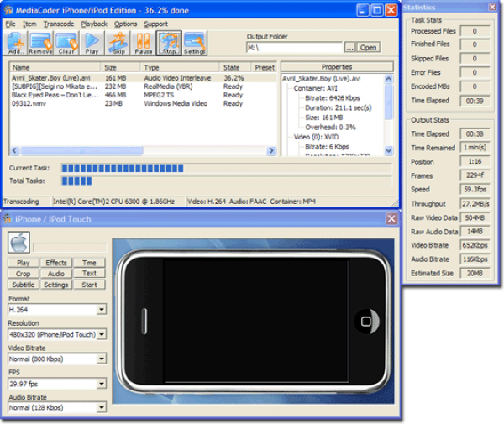Image resolution: width=504 pixels, height=424 pixels.
Task: Select the Black Eyed Peas file row
Action: pos(55,96)
